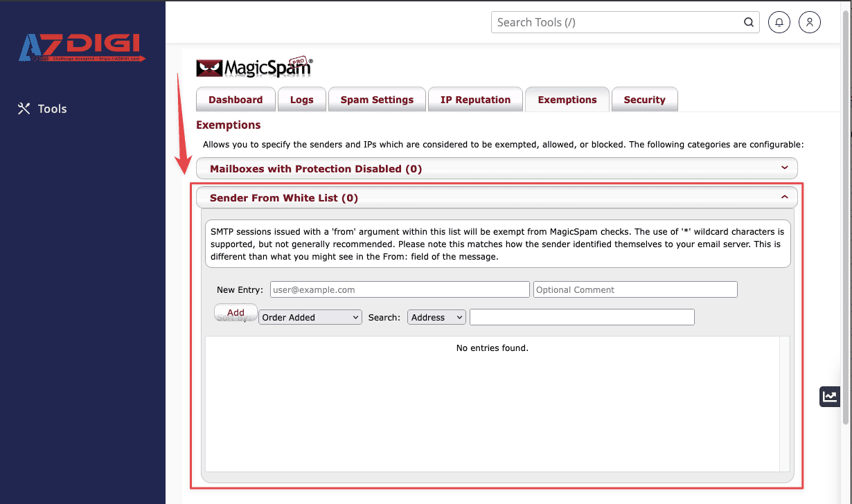Open Tools in the sidebar

pyautogui.click(x=43, y=109)
